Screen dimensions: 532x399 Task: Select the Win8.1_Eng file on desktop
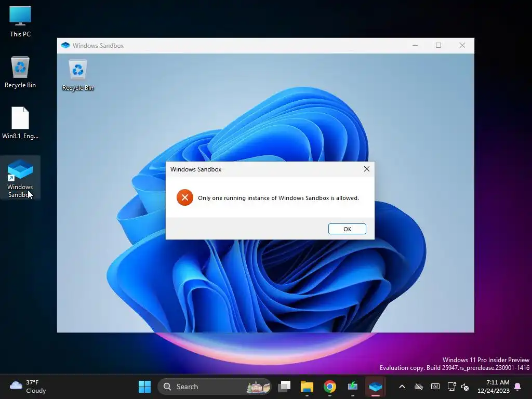pyautogui.click(x=20, y=123)
